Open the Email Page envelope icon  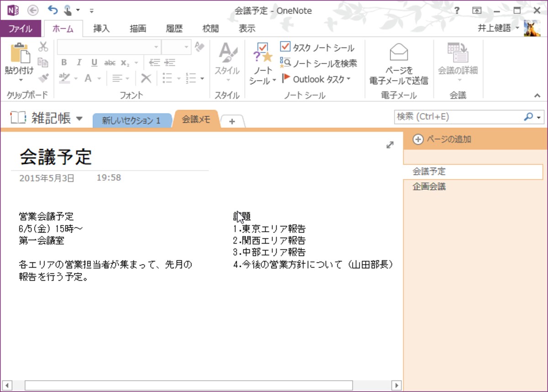click(399, 52)
